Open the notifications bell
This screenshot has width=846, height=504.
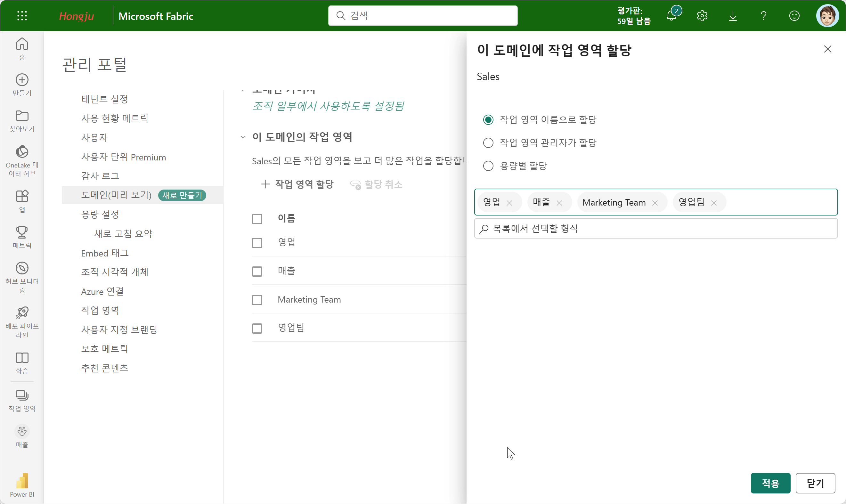point(671,16)
